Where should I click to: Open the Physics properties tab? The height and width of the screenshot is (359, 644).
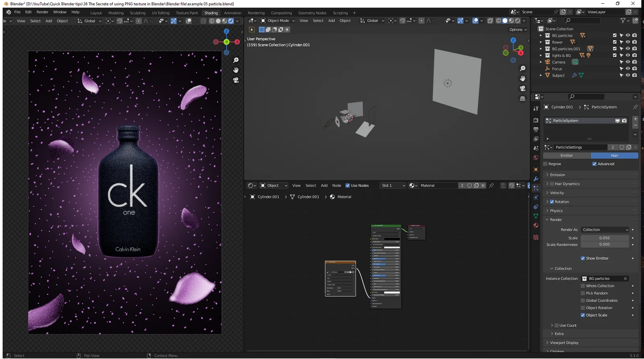pyautogui.click(x=536, y=197)
